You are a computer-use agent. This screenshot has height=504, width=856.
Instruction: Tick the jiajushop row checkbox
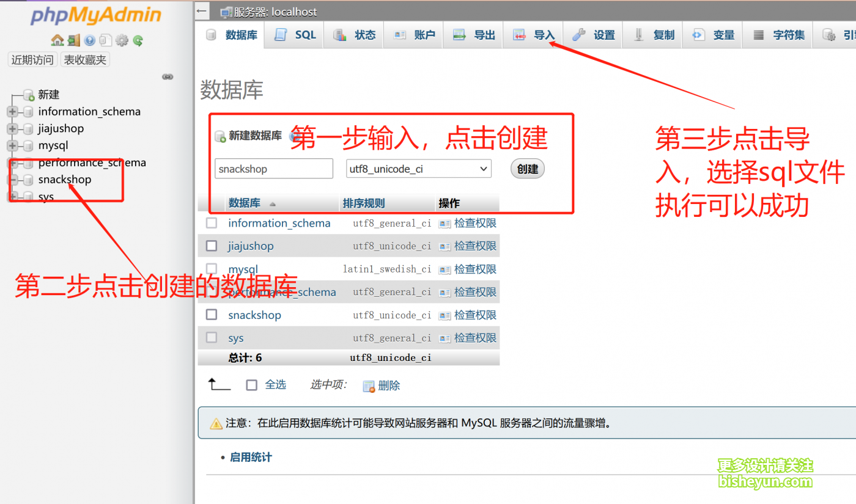click(212, 246)
